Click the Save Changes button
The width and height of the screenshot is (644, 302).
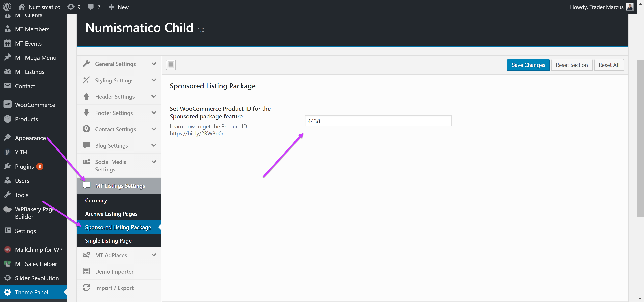[528, 65]
